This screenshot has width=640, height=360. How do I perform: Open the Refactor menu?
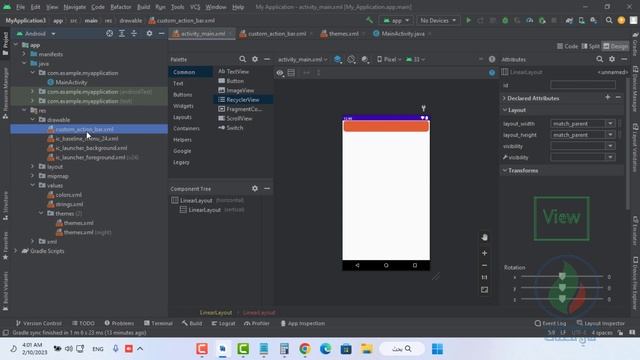[121, 7]
